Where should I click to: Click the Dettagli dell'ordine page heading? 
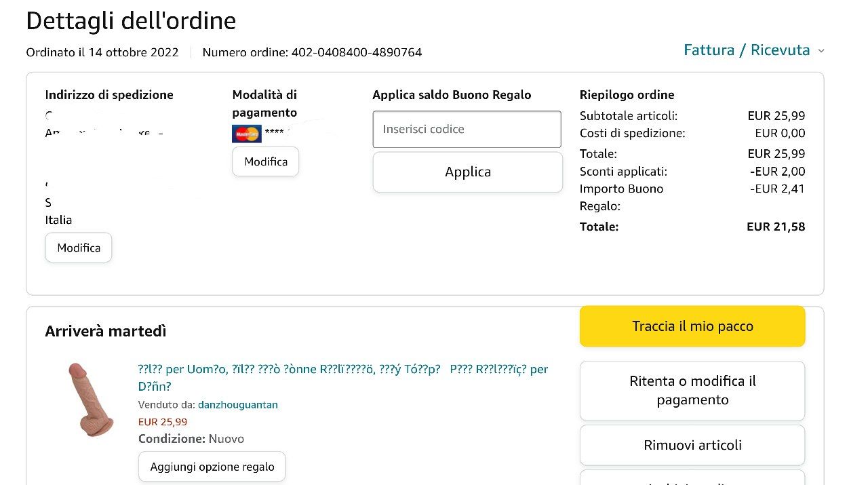point(131,21)
